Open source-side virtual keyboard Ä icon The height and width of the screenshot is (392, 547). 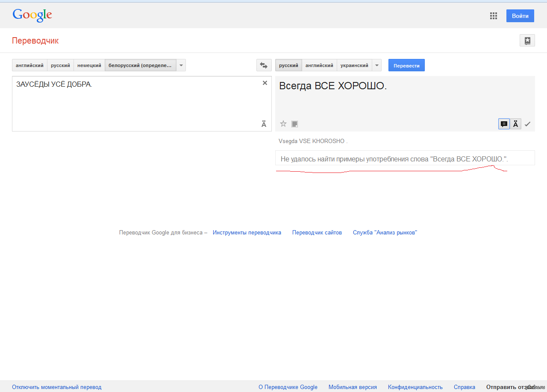[264, 124]
